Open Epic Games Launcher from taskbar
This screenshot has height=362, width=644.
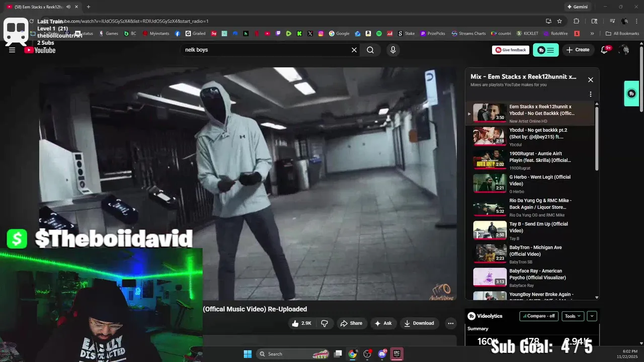[397, 354]
